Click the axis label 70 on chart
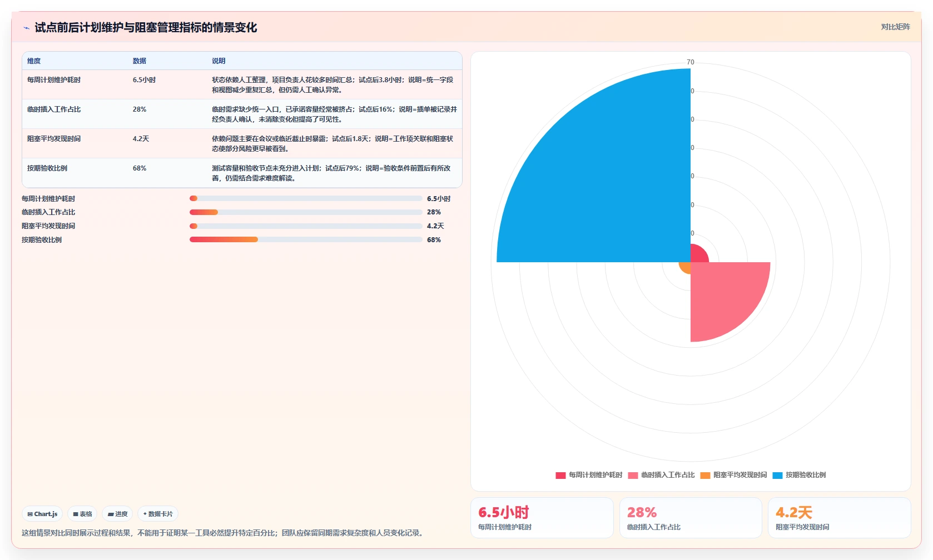 [691, 62]
